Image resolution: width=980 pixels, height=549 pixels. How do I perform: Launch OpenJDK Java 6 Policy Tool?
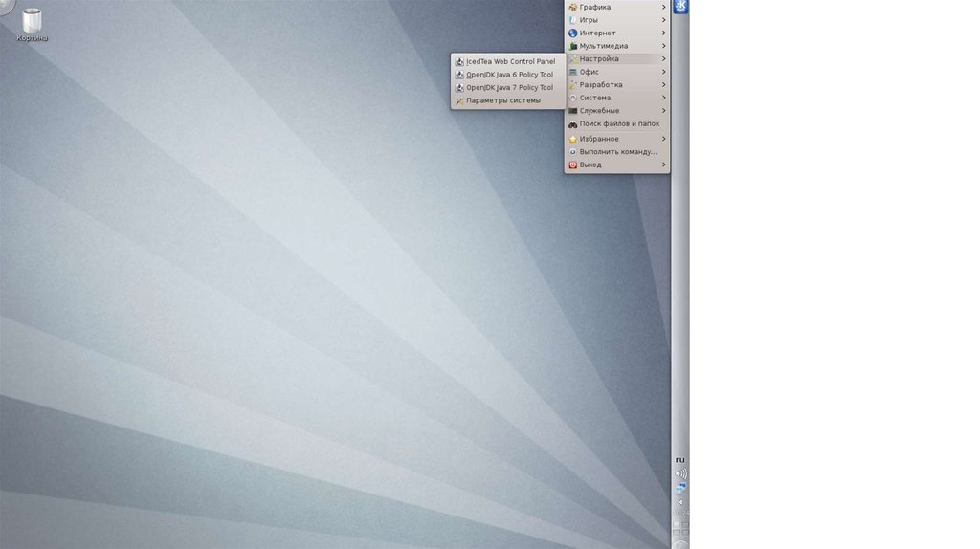(509, 75)
